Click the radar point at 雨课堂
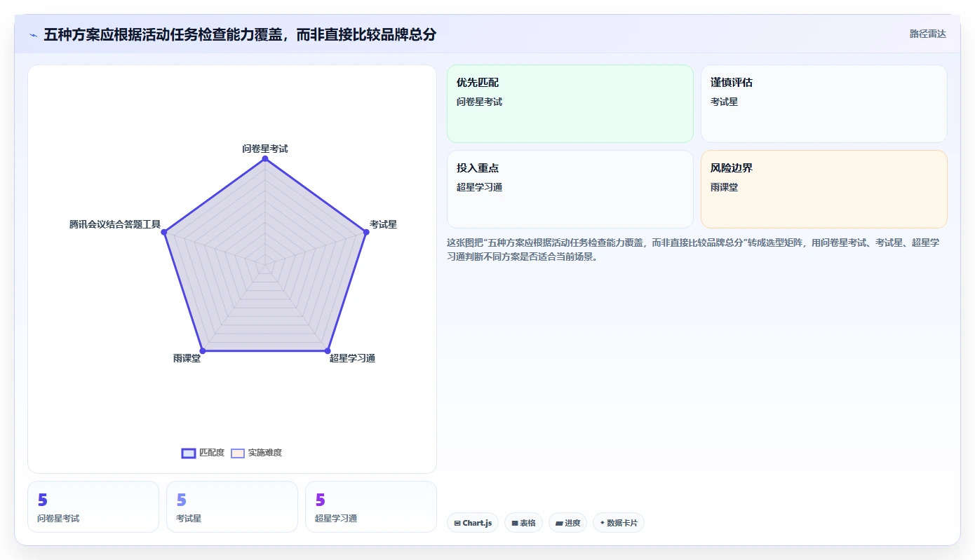Screen dimensions: 975x560 click(x=203, y=350)
